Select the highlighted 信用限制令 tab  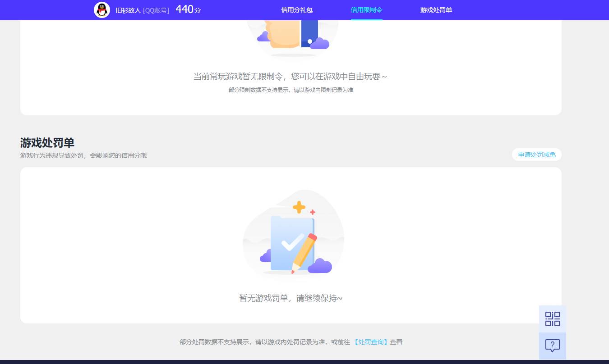coord(367,10)
